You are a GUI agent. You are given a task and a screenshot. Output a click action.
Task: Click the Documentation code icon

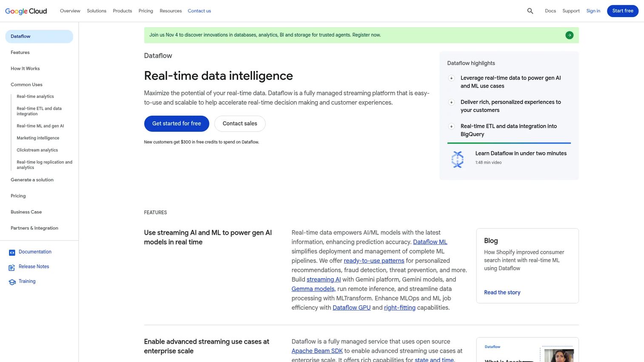[12, 253]
